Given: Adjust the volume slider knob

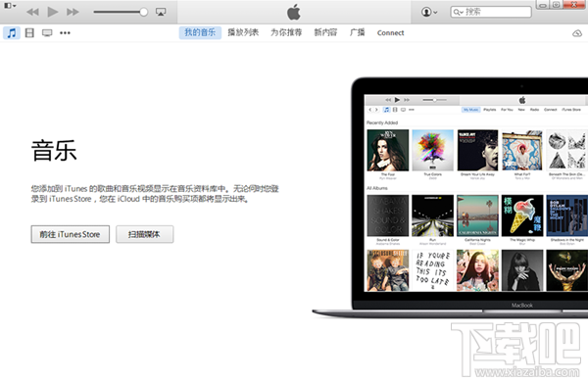Looking at the screenshot, I should point(144,12).
